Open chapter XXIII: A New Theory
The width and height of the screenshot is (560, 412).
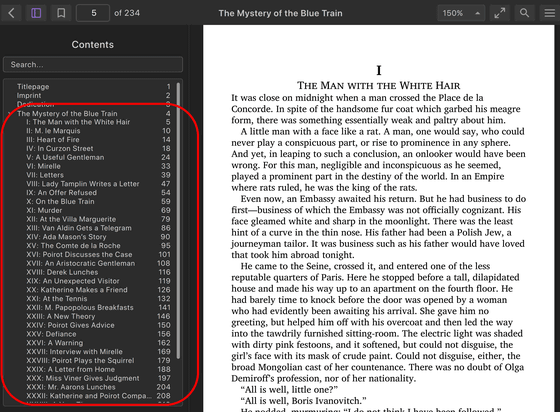coord(98,316)
